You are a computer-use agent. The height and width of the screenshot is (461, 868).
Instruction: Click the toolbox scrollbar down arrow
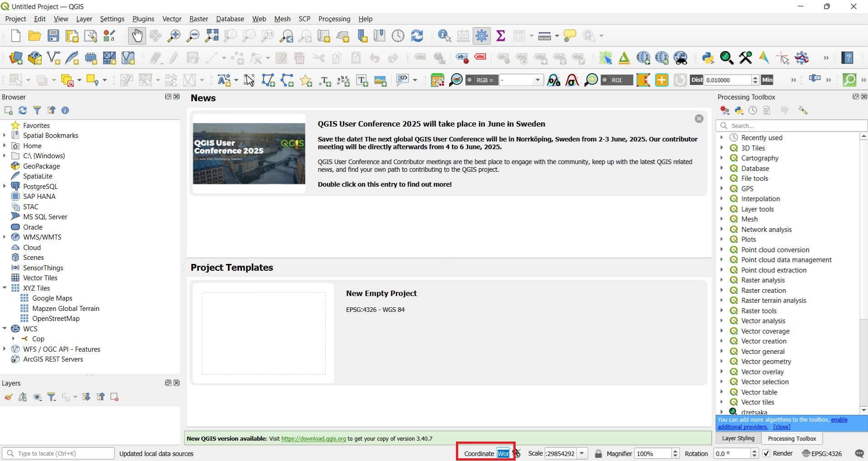(x=863, y=410)
